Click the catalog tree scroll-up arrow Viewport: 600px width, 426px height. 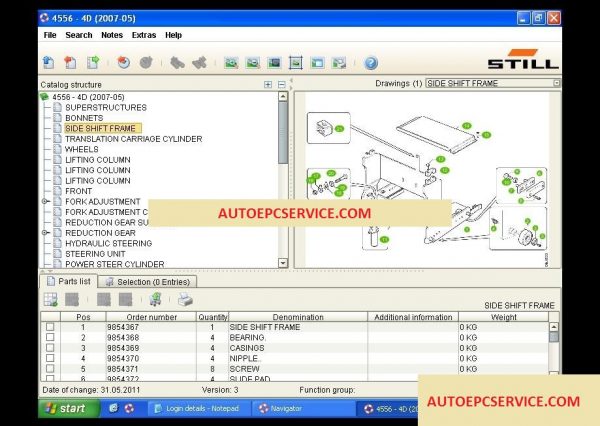(x=283, y=96)
